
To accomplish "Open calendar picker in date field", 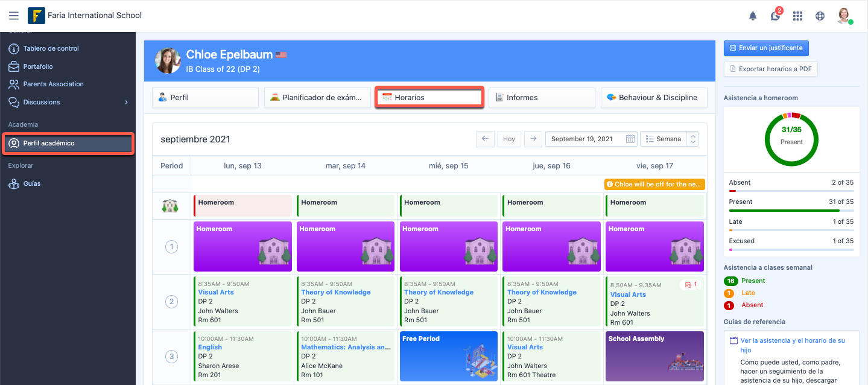I will point(630,139).
